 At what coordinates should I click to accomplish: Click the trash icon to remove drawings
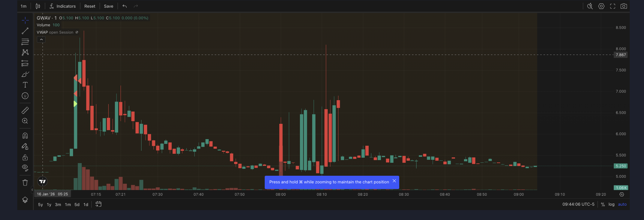click(x=25, y=182)
